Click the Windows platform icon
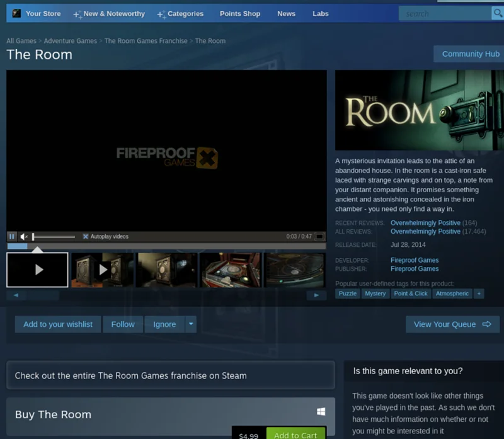The image size is (504, 439). [321, 412]
